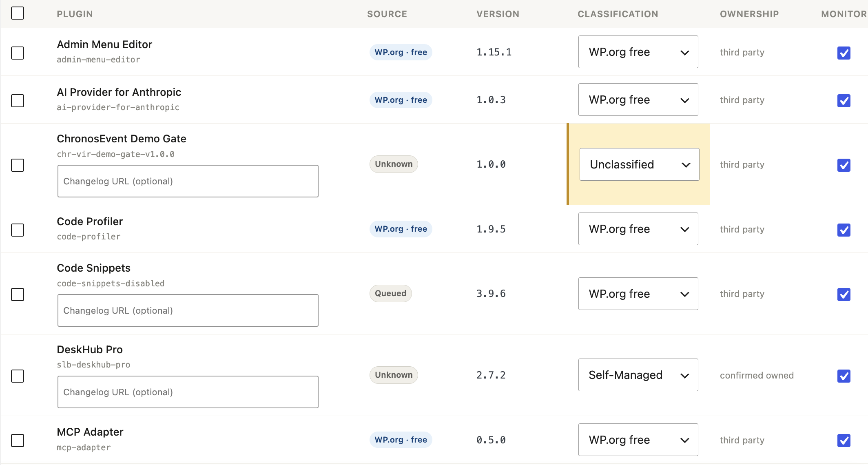This screenshot has width=868, height=465.
Task: Click the PLUGIN column header
Action: click(x=75, y=14)
